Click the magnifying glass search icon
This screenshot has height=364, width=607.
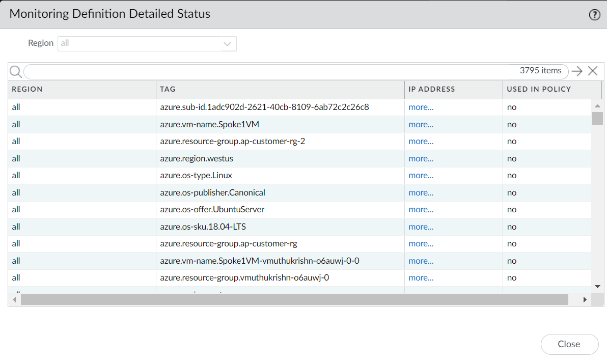point(15,71)
